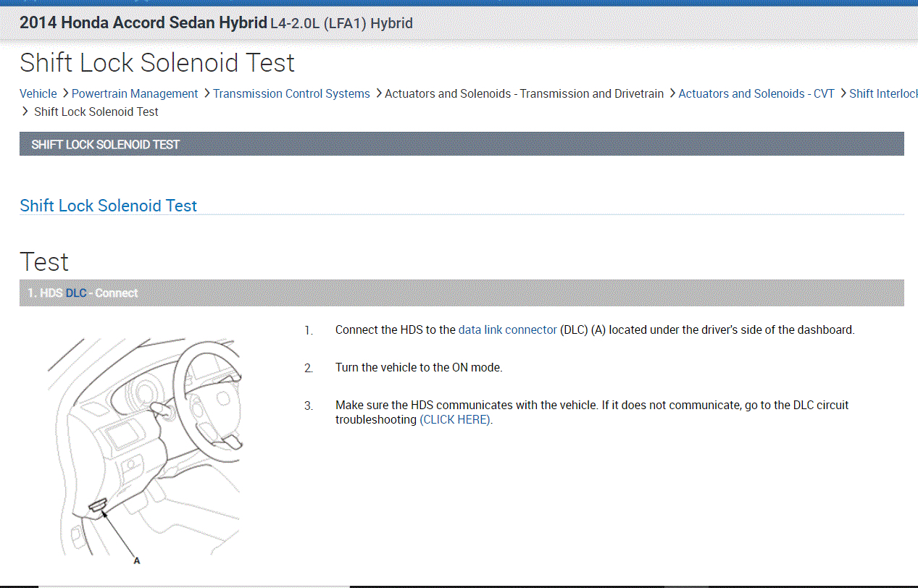The height and width of the screenshot is (588, 918).
Task: Open the Vehicle breadcrumb link
Action: coord(38,93)
